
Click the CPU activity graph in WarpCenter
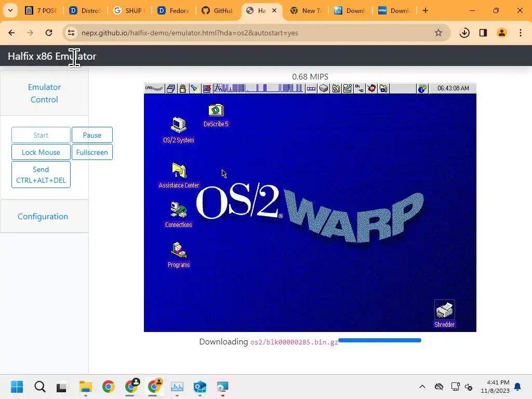[259, 88]
